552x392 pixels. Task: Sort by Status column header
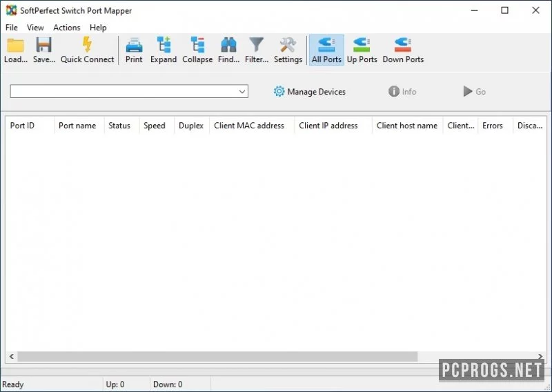click(x=121, y=126)
